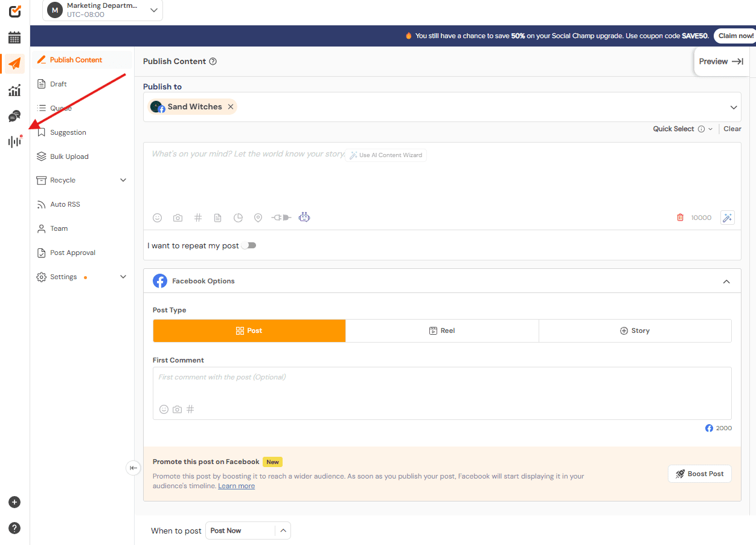The height and width of the screenshot is (545, 756).
Task: Open the AI chatbot robot icon in composer
Action: click(x=304, y=217)
